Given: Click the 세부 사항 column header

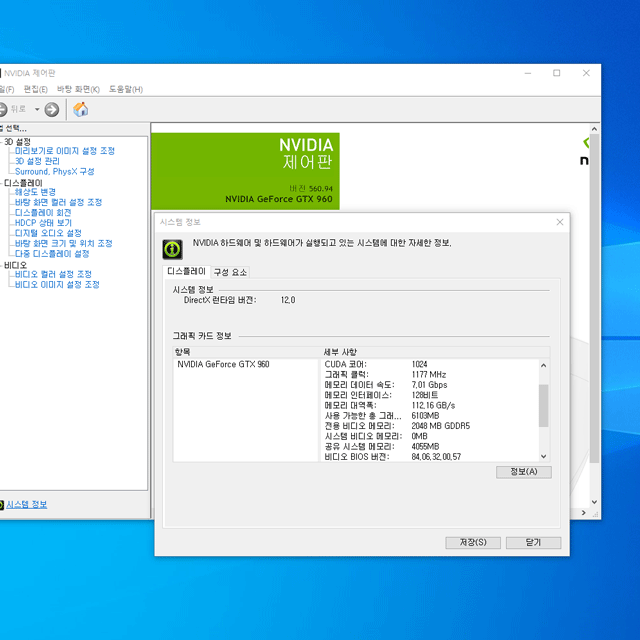Looking at the screenshot, I should coord(436,352).
